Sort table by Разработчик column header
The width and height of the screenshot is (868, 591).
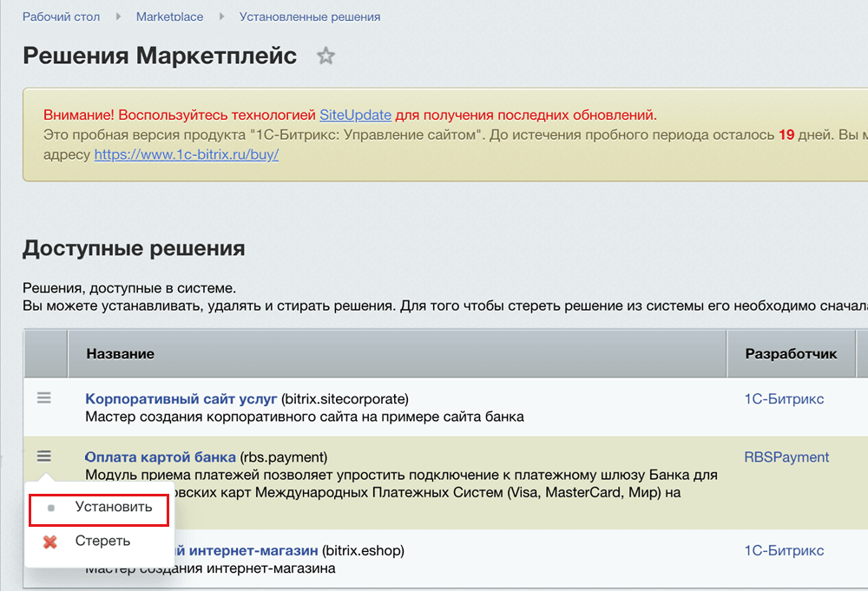point(791,354)
